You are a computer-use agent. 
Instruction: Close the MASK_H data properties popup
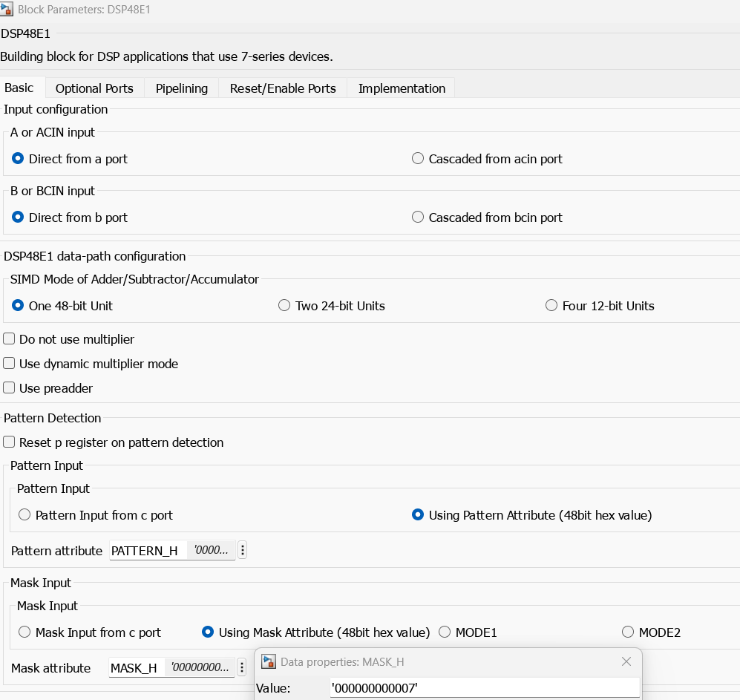[x=626, y=661]
